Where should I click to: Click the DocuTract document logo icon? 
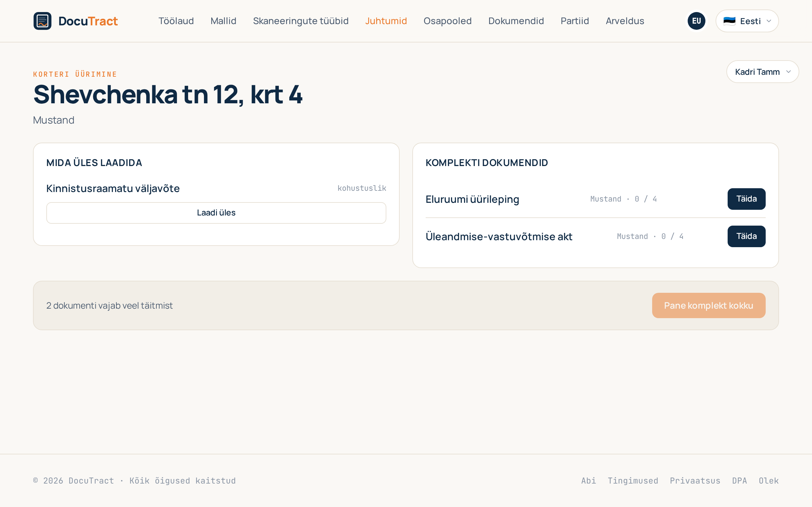pos(42,21)
